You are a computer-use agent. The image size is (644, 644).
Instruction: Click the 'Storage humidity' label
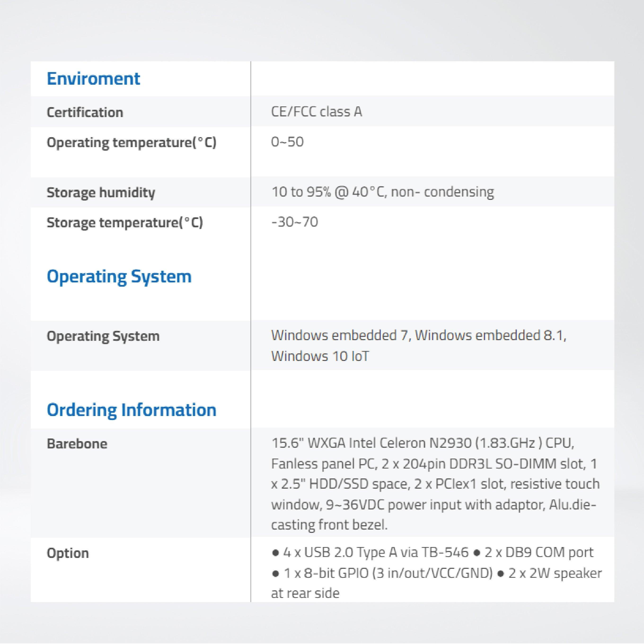pos(101,193)
